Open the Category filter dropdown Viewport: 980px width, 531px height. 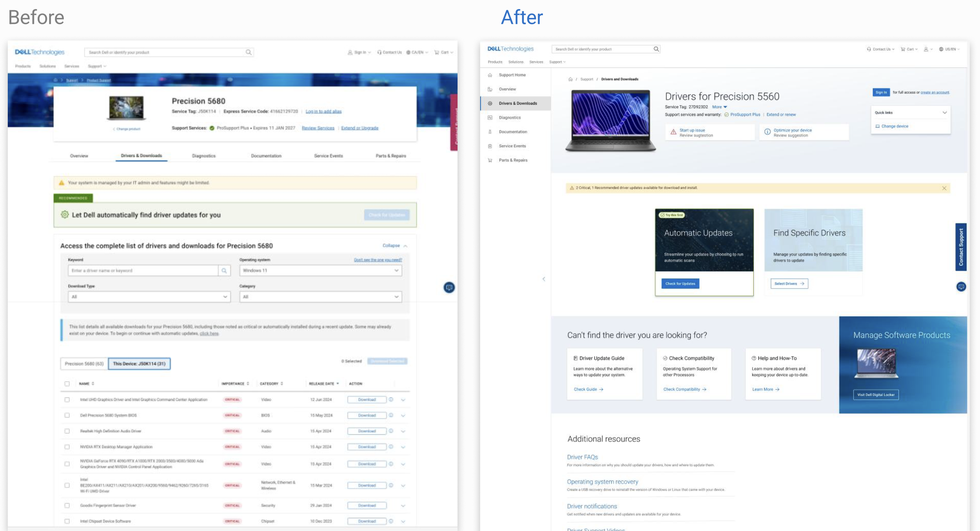(x=320, y=297)
